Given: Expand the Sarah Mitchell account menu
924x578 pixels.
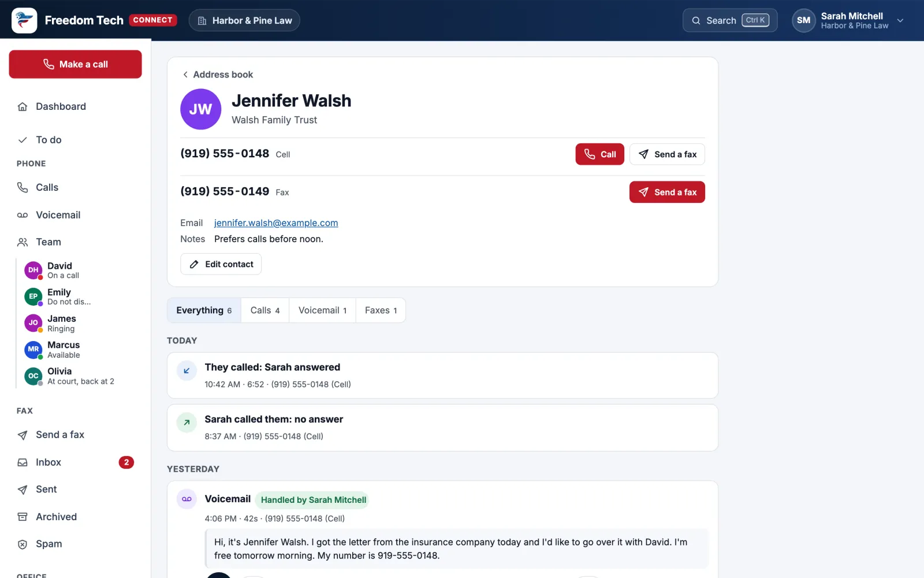Looking at the screenshot, I should [900, 20].
